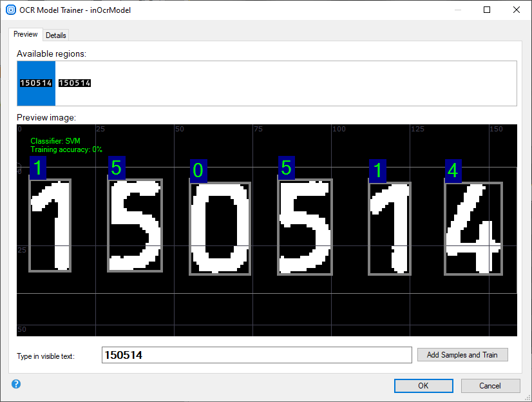Click the leftmost digit 1 bounding box
Image resolution: width=532 pixels, height=402 pixels.
pyautogui.click(x=50, y=225)
